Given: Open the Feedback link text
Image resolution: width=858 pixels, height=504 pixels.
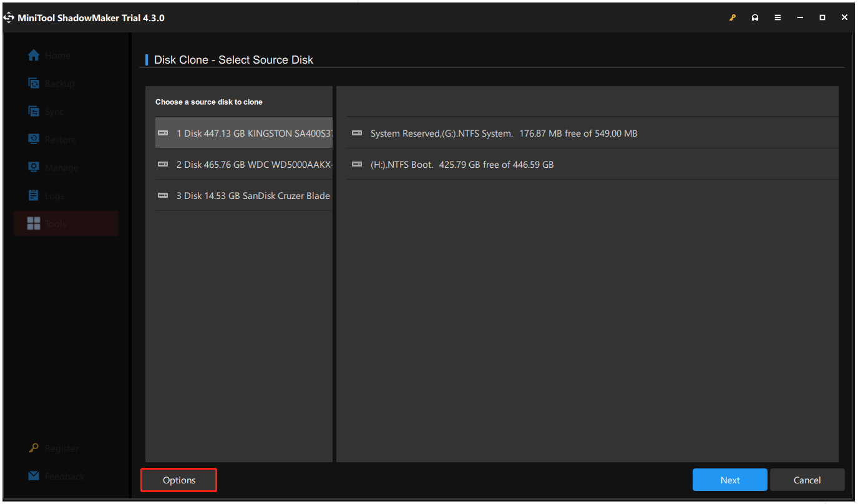Looking at the screenshot, I should (64, 477).
